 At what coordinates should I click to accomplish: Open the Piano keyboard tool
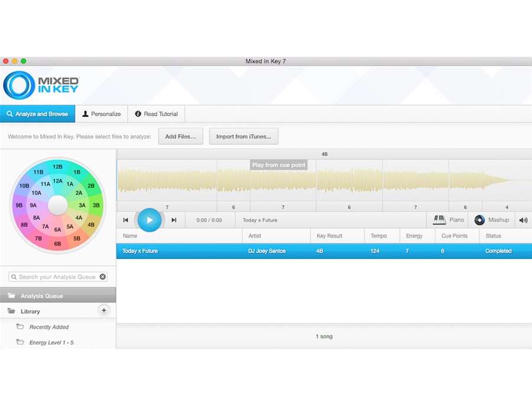pos(448,220)
